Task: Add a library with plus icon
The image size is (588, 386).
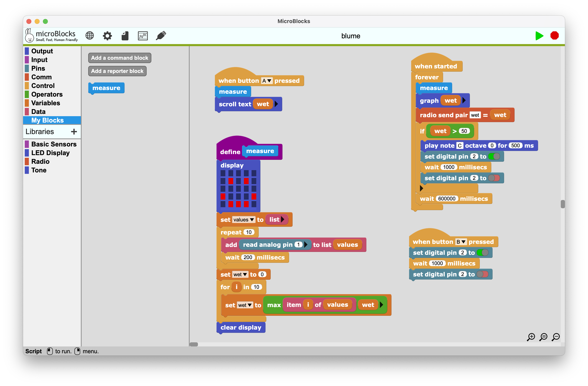Action: [x=74, y=132]
